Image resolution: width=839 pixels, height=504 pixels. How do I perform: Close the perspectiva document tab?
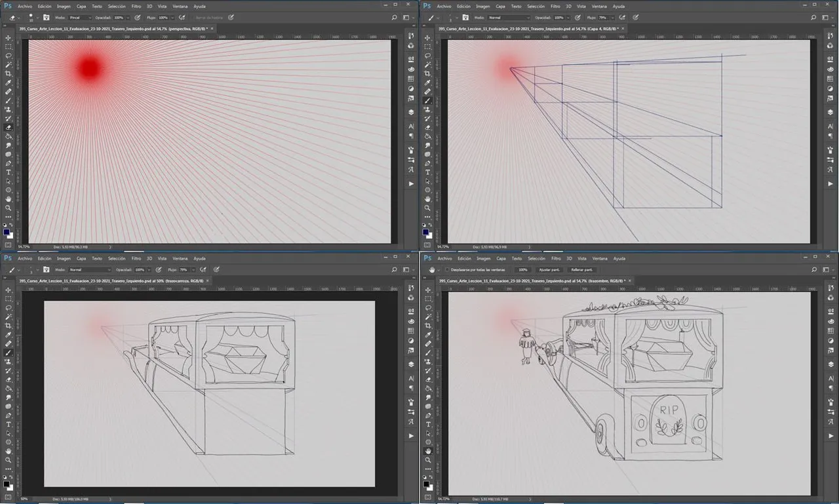click(x=210, y=29)
